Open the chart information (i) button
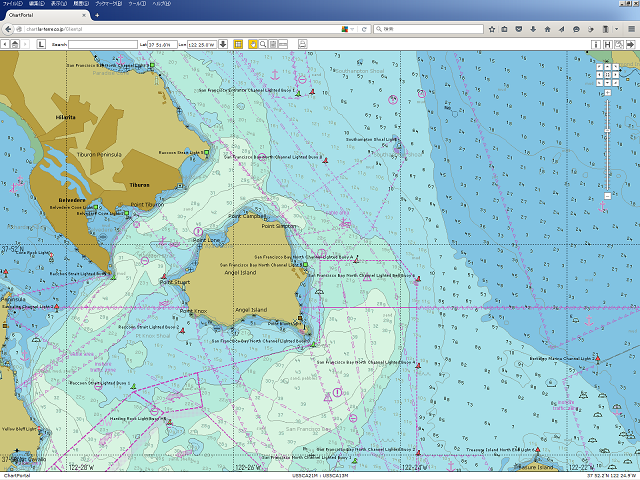This screenshot has height=480, width=640. [x=596, y=44]
